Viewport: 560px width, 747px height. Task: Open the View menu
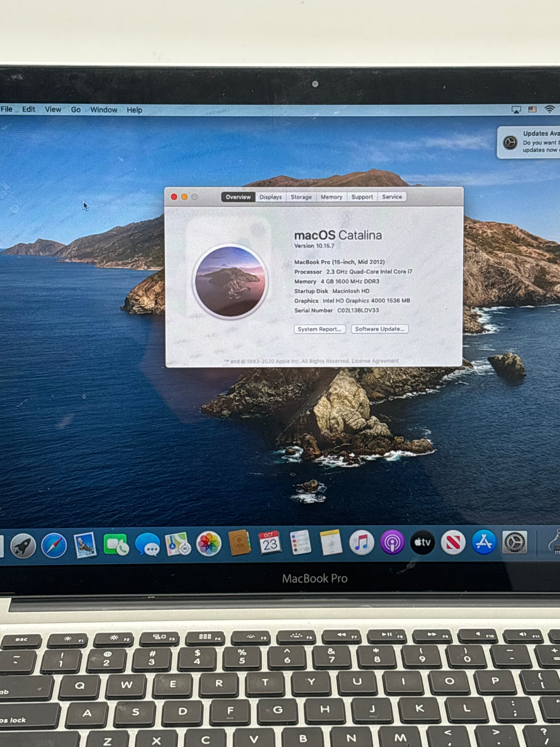click(x=53, y=109)
